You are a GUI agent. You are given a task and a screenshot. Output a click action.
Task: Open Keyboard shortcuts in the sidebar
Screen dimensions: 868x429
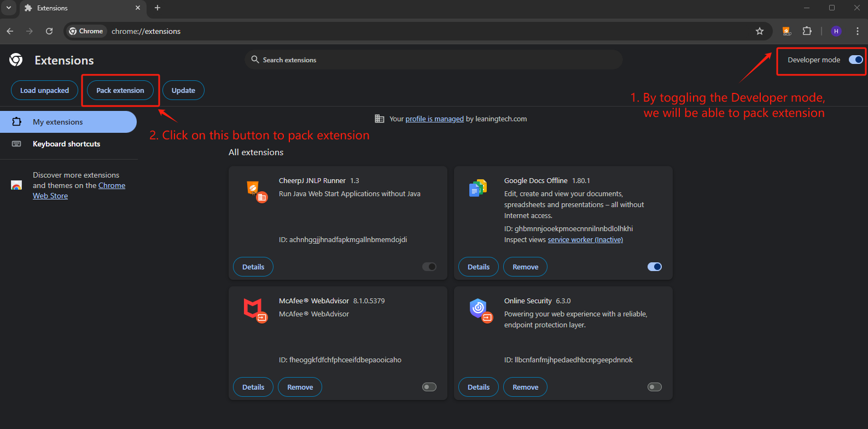pyautogui.click(x=66, y=144)
